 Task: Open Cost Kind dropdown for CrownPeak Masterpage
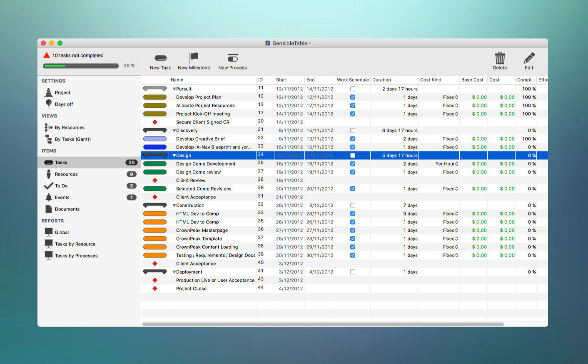(x=451, y=230)
